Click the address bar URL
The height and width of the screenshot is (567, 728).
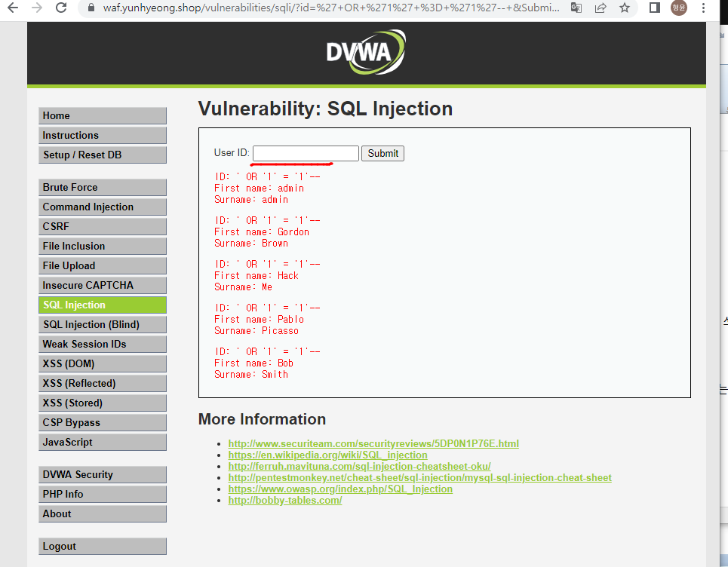coord(331,8)
